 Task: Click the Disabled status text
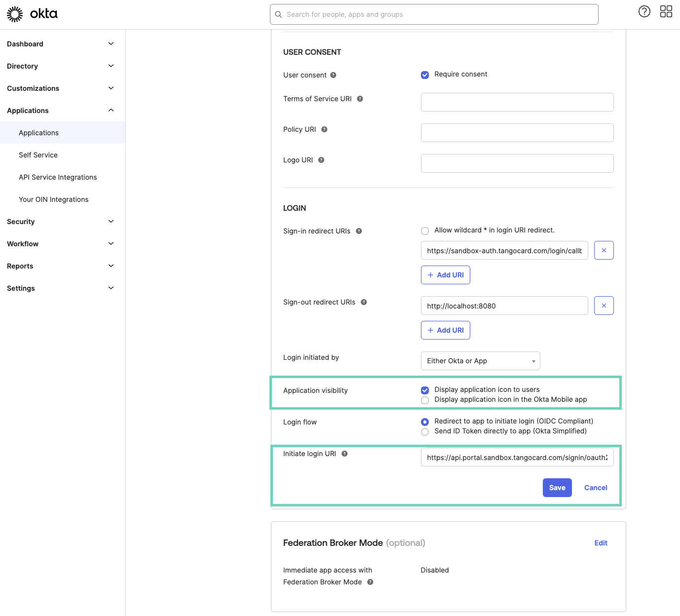[435, 570]
